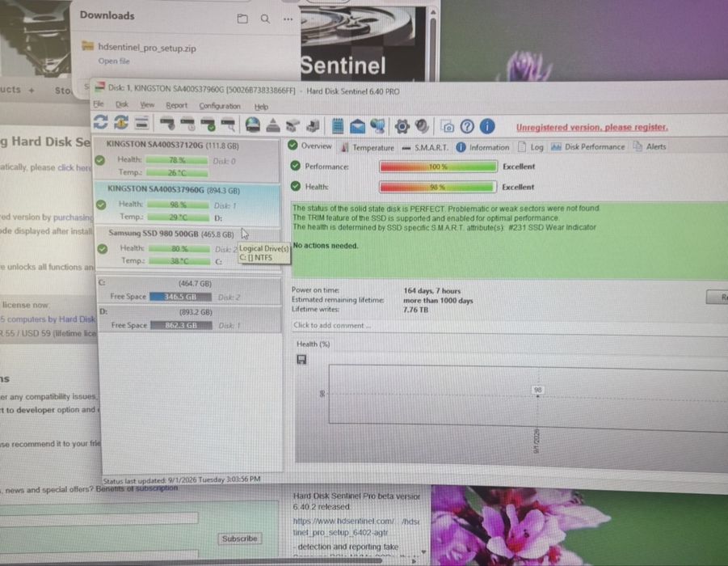The image size is (728, 566).
Task: Click the network globe computer toolbar icon
Action: tap(377, 126)
